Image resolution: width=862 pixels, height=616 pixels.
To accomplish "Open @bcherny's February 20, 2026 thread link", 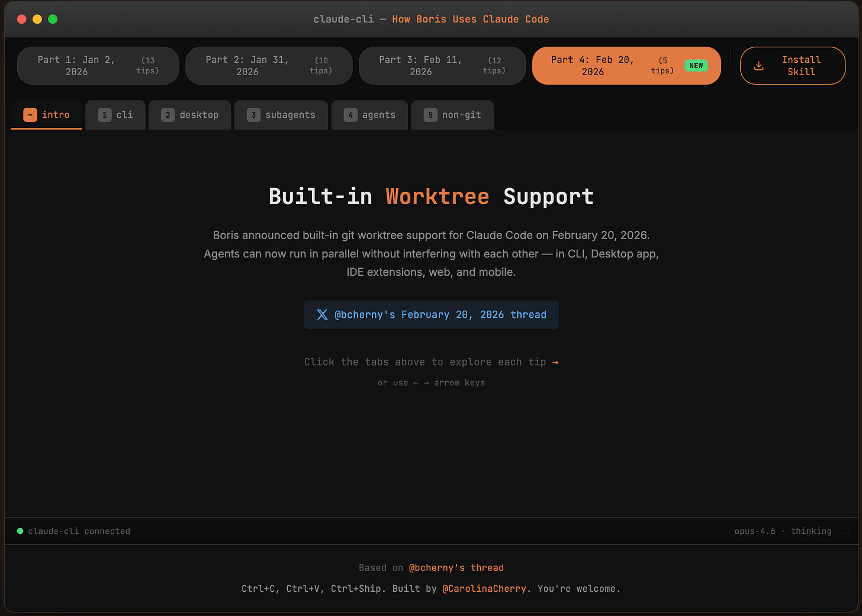I will [x=431, y=315].
